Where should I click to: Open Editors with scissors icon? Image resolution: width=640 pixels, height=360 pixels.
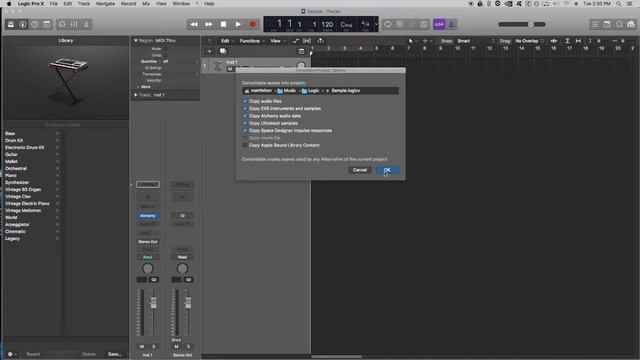86,24
